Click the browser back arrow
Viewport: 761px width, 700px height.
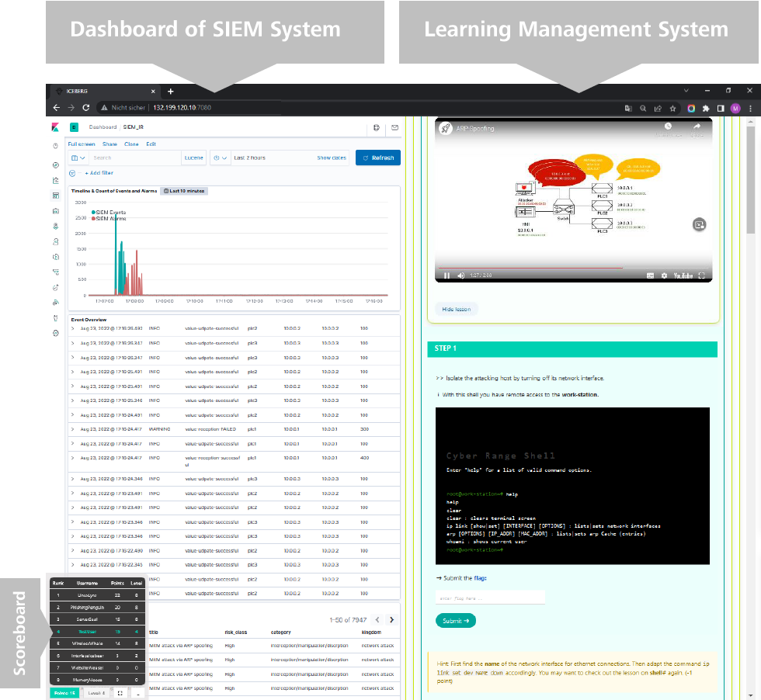56,108
